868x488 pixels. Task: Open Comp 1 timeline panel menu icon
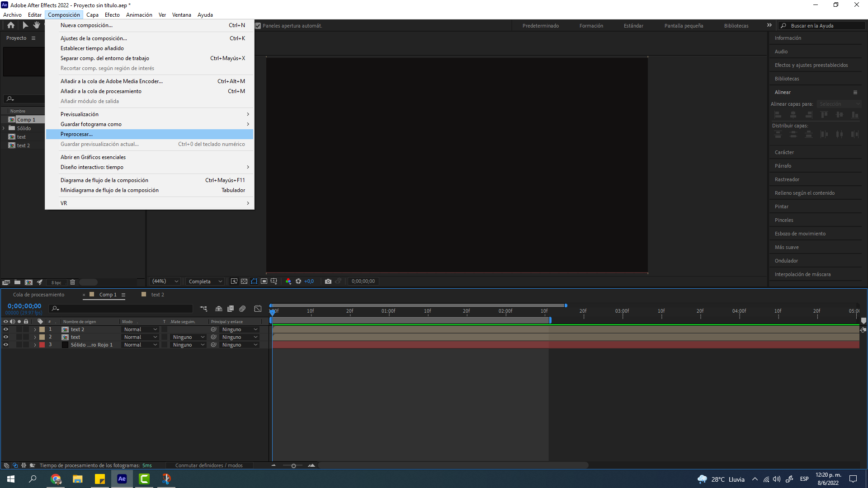point(123,295)
